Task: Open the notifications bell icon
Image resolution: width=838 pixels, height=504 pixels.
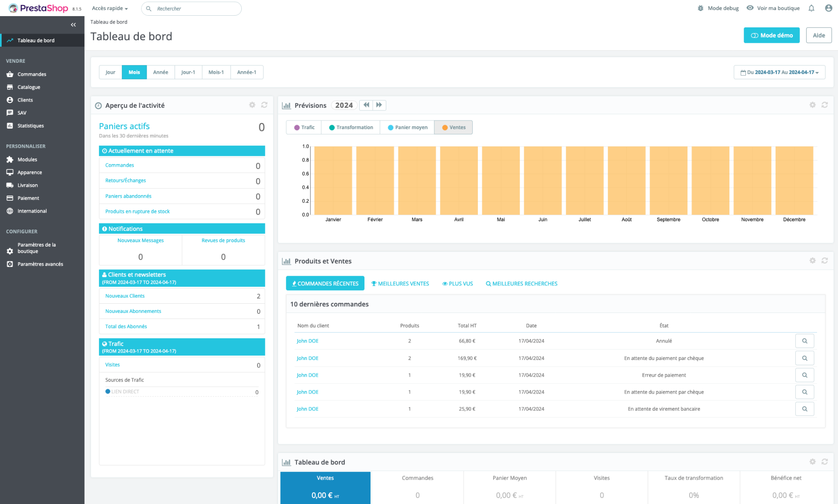Action: click(x=811, y=8)
